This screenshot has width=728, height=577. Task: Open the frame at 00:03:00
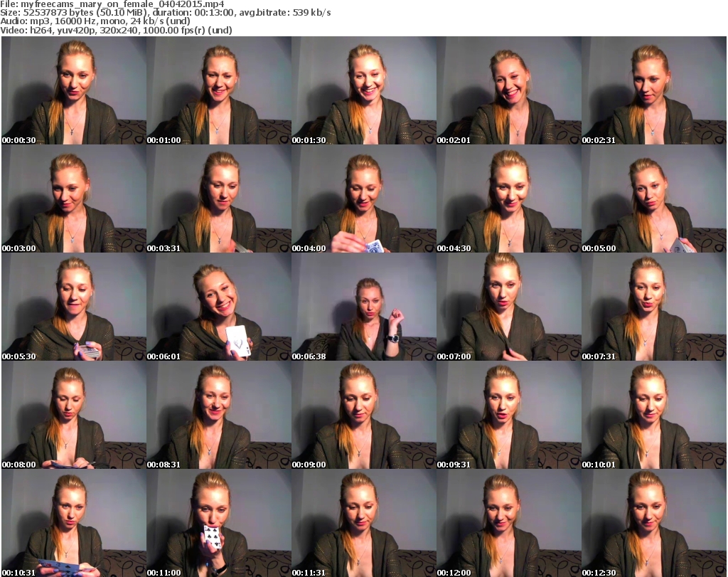(x=74, y=198)
